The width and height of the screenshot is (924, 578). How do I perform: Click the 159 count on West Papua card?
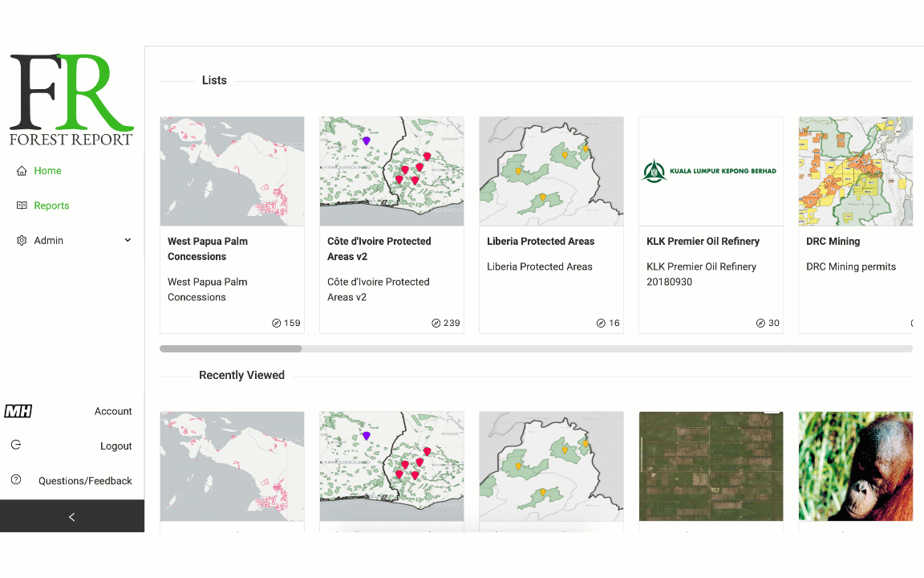click(292, 324)
